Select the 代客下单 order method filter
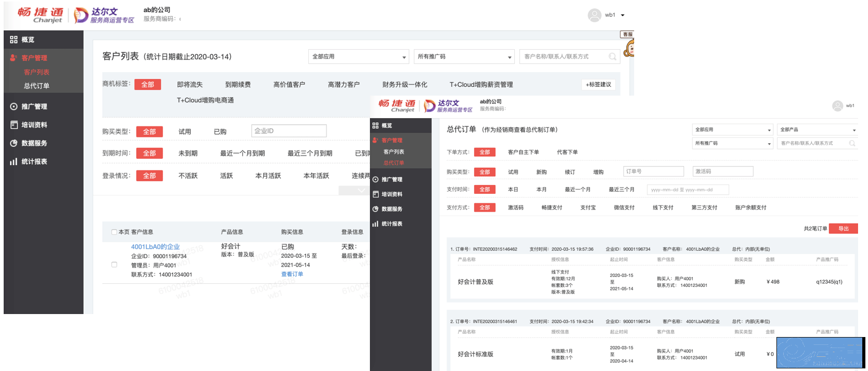Viewport: 868px width, 371px height. [x=567, y=152]
